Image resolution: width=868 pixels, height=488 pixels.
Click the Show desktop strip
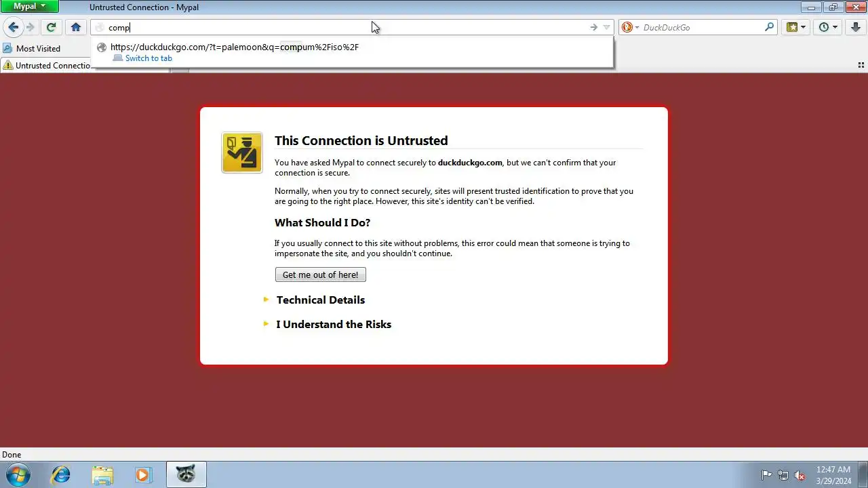863,474
